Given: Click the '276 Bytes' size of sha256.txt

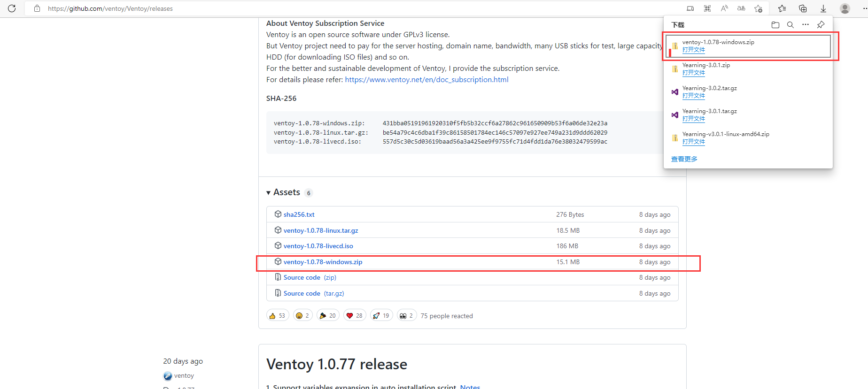Looking at the screenshot, I should coord(570,214).
